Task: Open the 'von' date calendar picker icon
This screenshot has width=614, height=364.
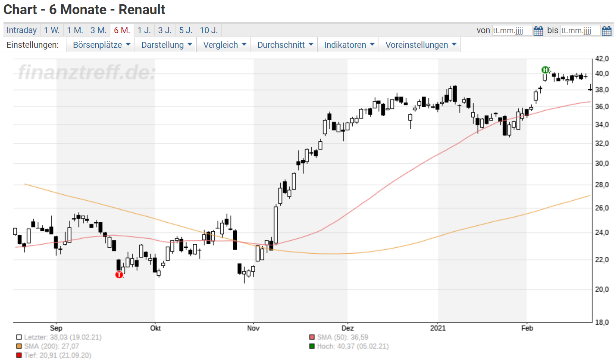Action: coord(538,31)
